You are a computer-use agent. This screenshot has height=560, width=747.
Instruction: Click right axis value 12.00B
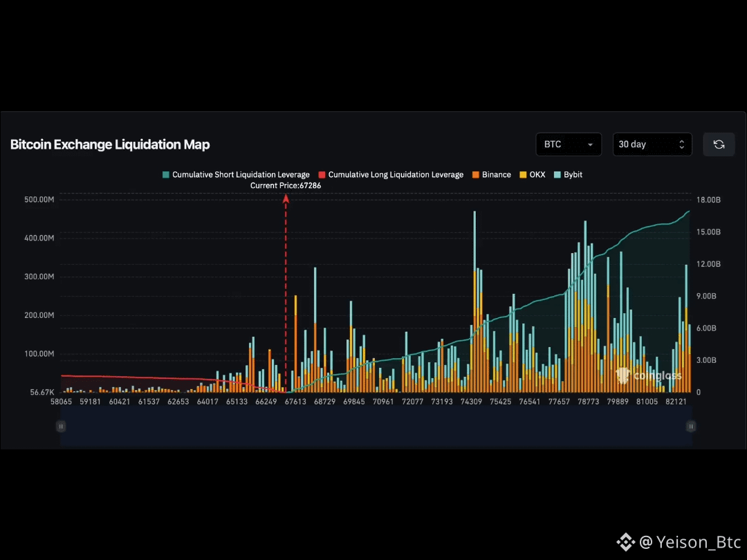tap(708, 264)
